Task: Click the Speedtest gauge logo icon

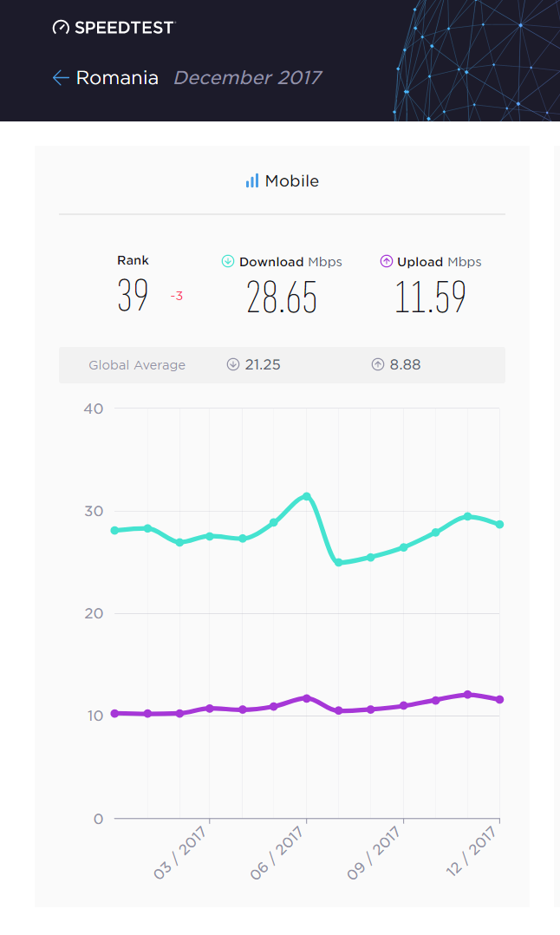Action: point(61,28)
